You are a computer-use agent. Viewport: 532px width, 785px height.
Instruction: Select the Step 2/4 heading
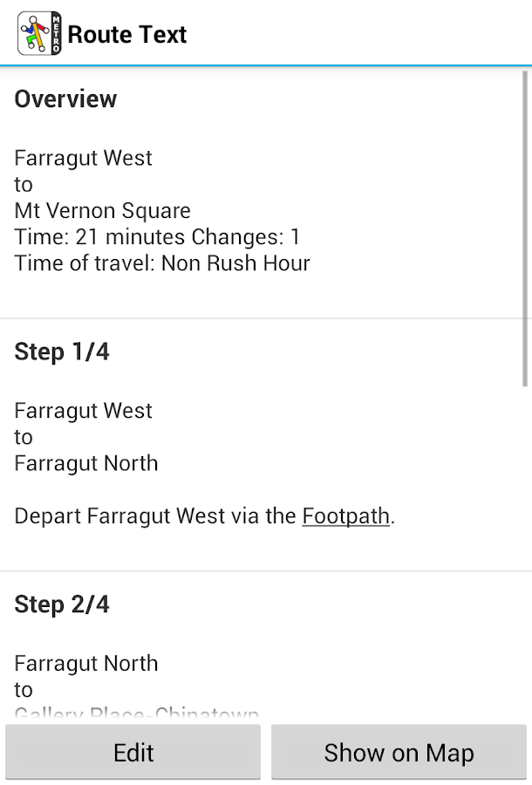62,605
